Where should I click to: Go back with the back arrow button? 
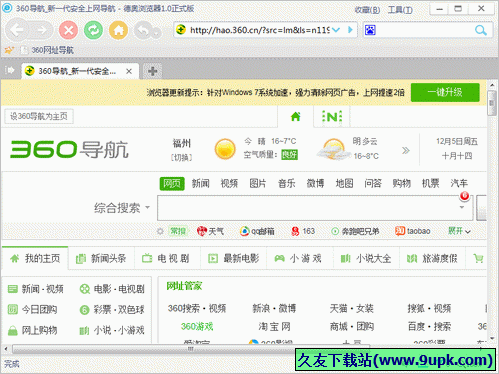(17, 30)
